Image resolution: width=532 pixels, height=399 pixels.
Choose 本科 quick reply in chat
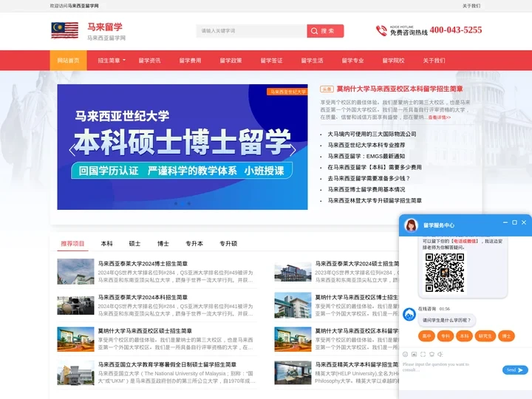point(464,336)
